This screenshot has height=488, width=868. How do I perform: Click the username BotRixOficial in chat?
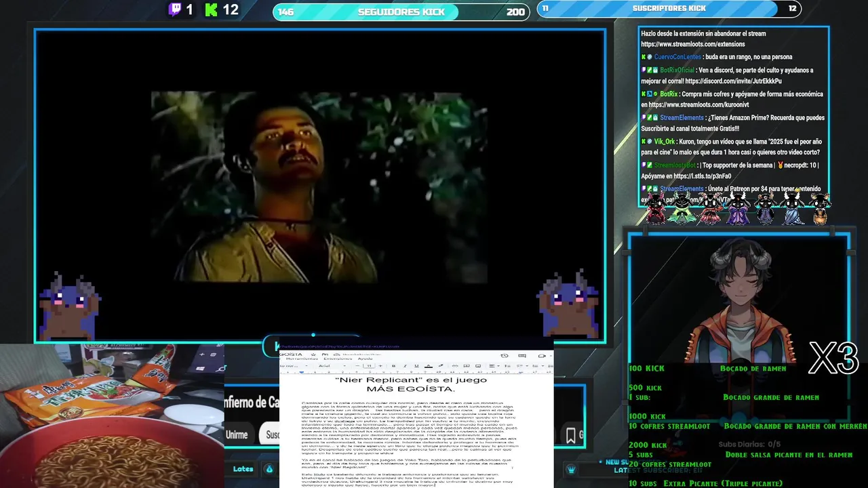point(677,70)
